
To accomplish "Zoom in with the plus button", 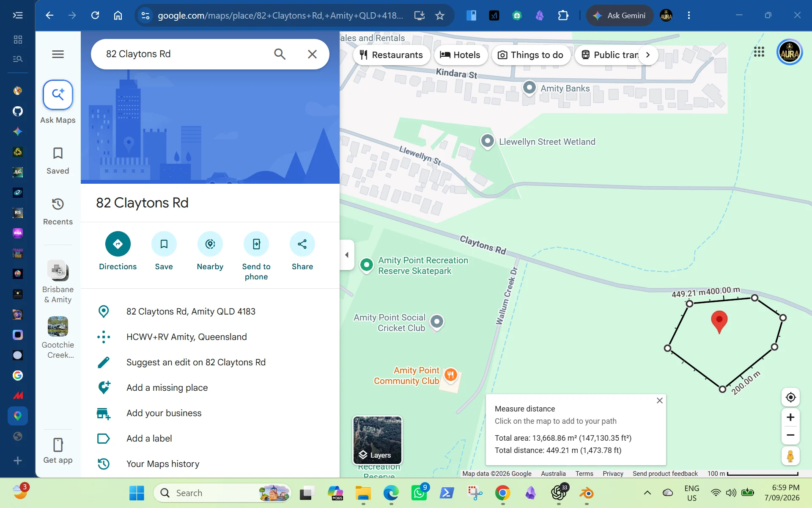I will point(790,417).
